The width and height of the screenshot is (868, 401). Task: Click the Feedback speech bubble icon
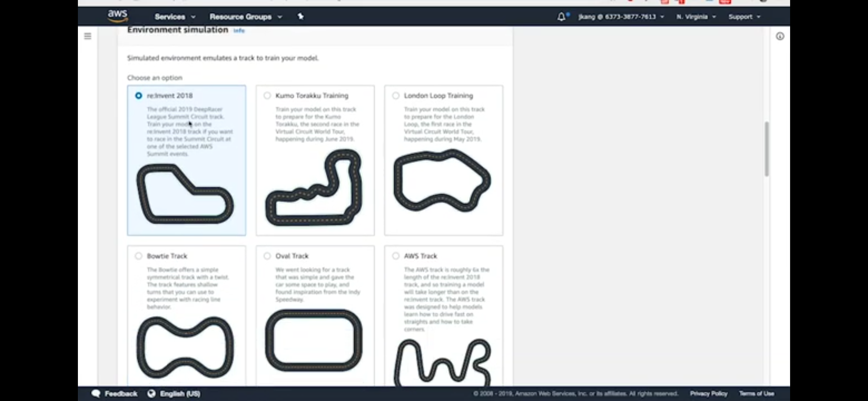pyautogui.click(x=96, y=393)
